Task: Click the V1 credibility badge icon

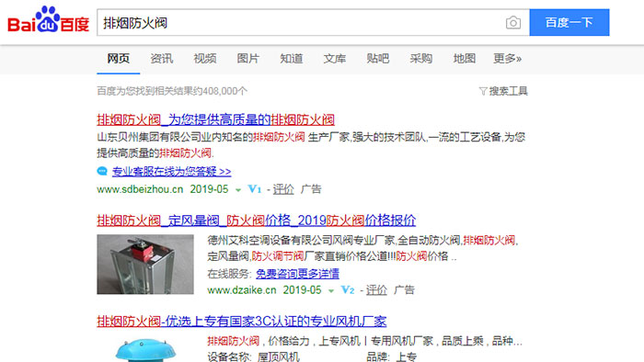Action: point(255,189)
